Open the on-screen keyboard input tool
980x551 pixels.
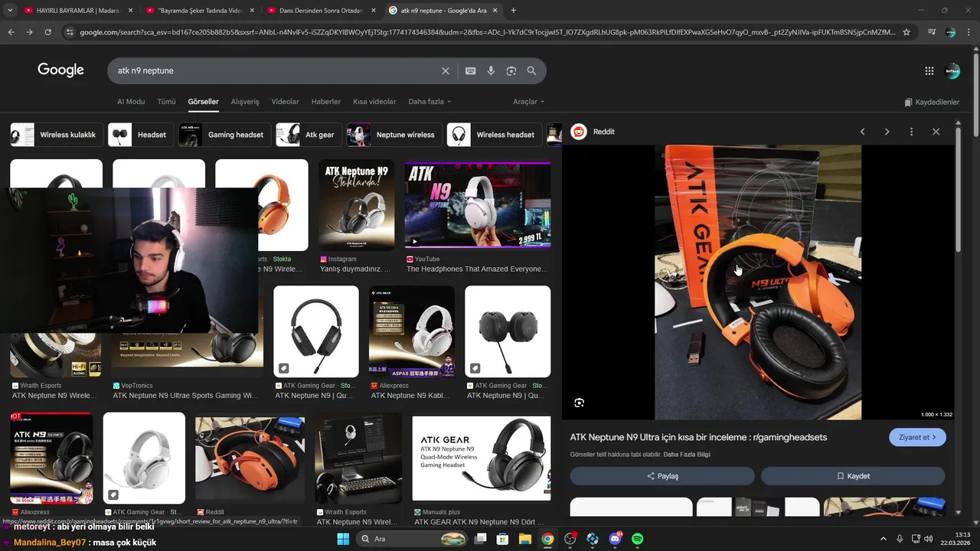(470, 70)
